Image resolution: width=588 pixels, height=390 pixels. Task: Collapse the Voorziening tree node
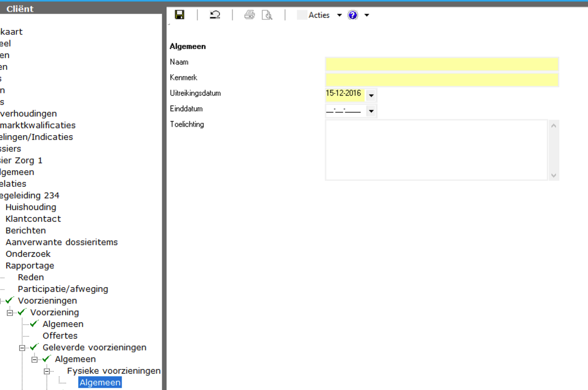pyautogui.click(x=10, y=313)
